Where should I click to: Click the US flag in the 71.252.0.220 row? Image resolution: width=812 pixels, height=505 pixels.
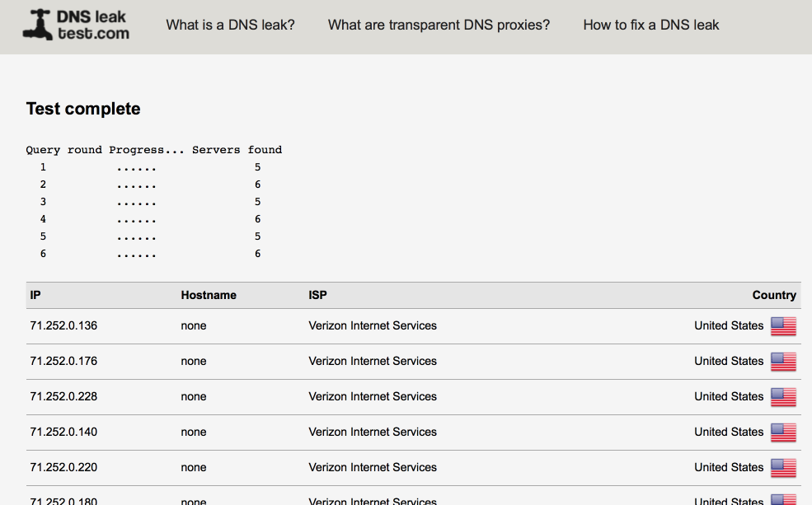click(x=783, y=468)
